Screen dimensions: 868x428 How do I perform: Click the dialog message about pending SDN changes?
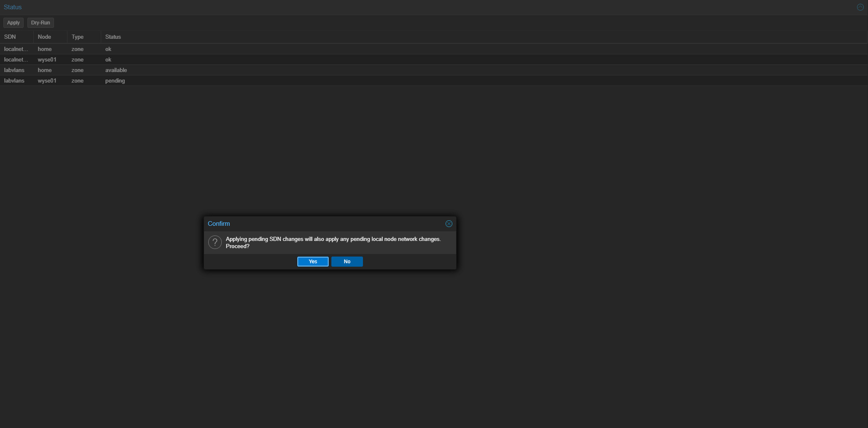click(333, 243)
